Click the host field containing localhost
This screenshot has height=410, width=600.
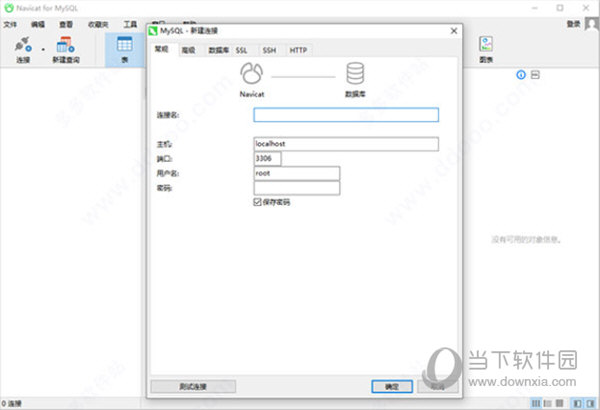[x=346, y=144]
